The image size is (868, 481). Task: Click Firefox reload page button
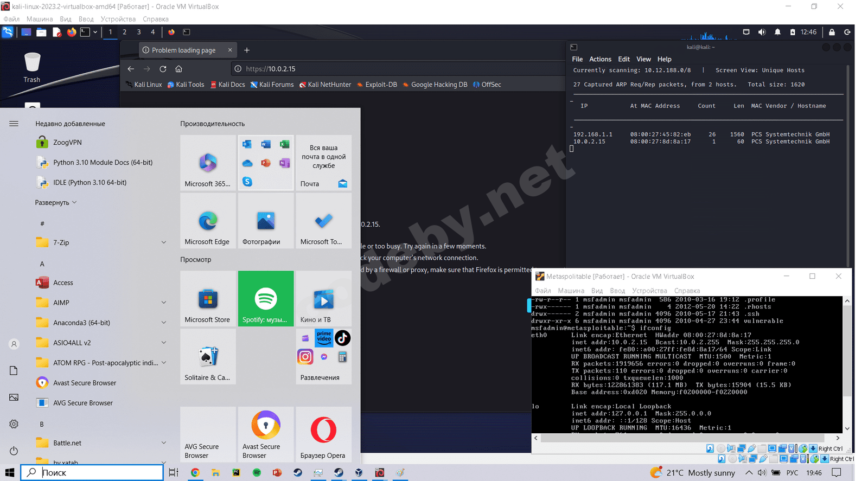(163, 69)
